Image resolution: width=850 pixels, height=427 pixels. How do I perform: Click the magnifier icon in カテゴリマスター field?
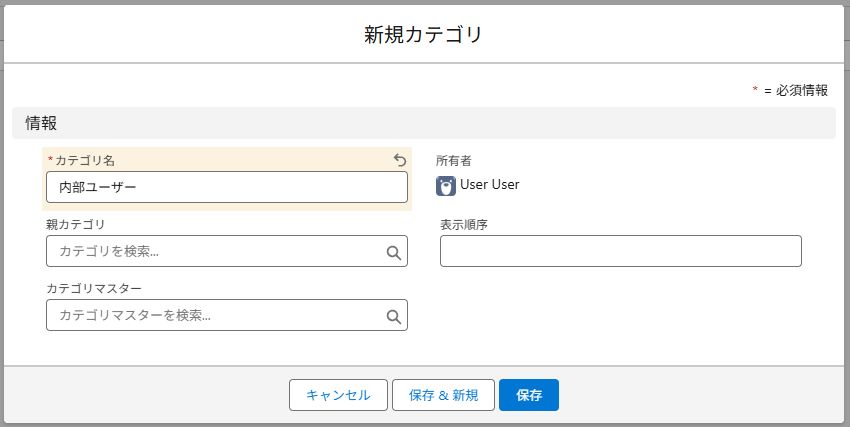click(394, 316)
